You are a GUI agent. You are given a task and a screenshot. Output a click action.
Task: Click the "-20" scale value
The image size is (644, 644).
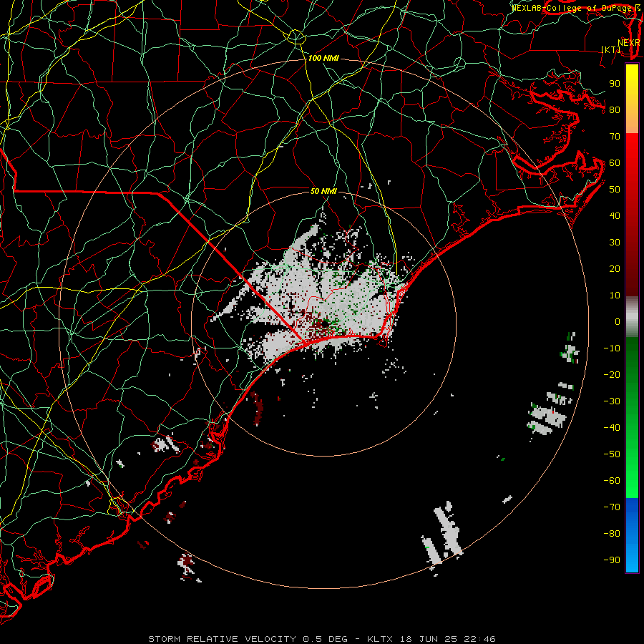pos(612,375)
